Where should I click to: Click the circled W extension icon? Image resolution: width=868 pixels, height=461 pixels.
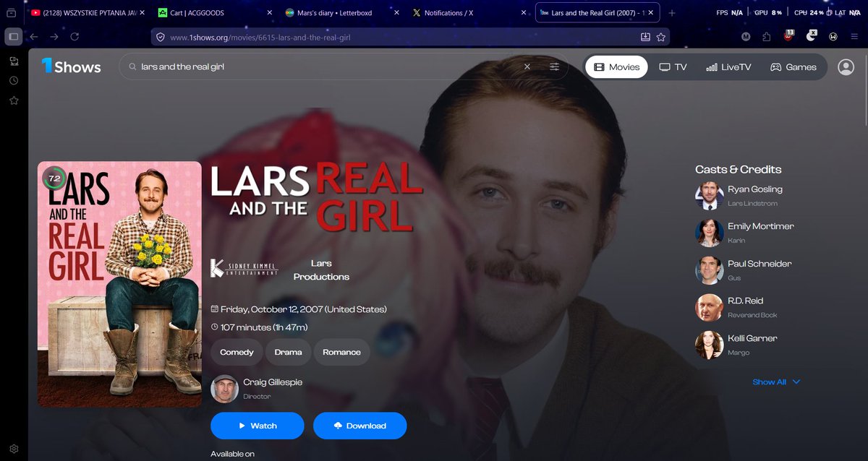pyautogui.click(x=833, y=37)
